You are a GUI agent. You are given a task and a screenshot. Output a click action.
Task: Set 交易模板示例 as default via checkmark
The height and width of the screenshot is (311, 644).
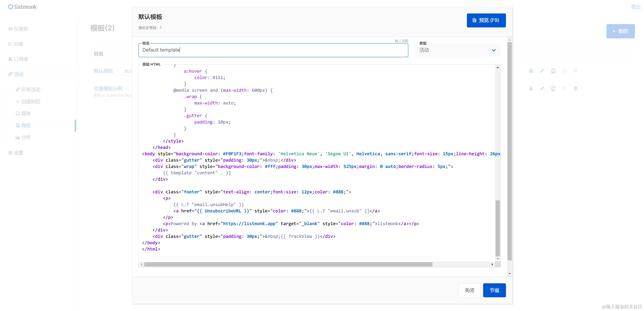564,88
